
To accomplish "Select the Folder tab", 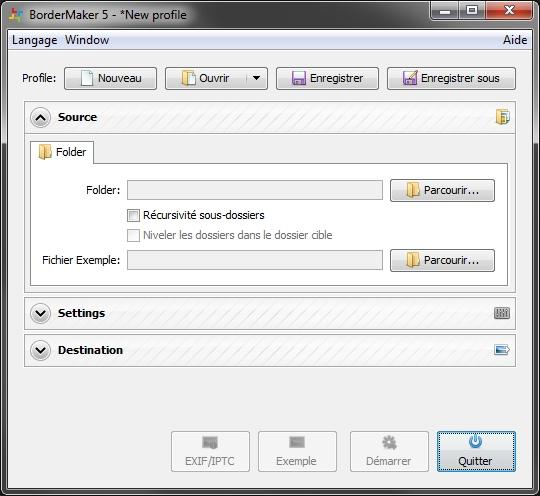I will tap(62, 152).
